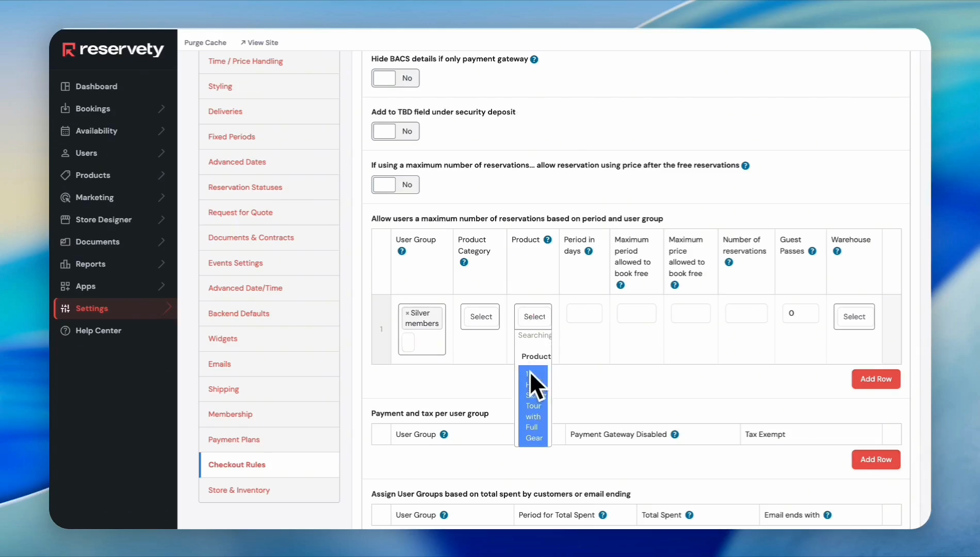
Task: Toggle Add to TBD field switch
Action: coord(395,132)
